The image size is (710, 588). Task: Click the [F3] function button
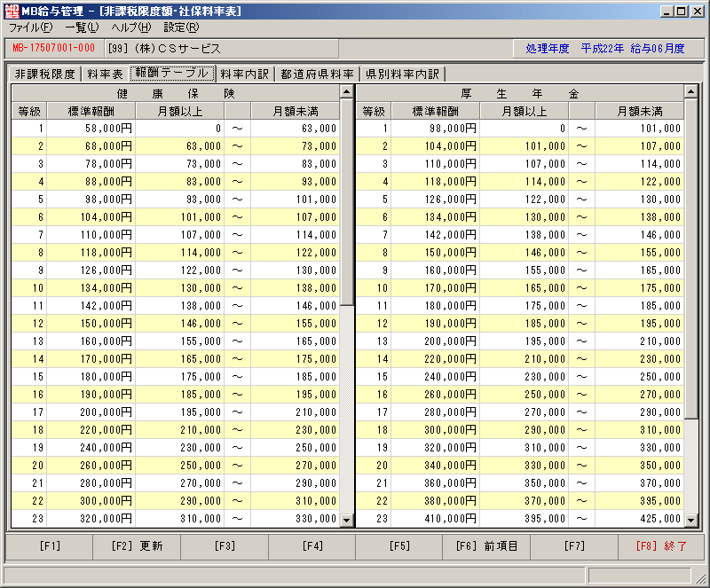(x=225, y=546)
